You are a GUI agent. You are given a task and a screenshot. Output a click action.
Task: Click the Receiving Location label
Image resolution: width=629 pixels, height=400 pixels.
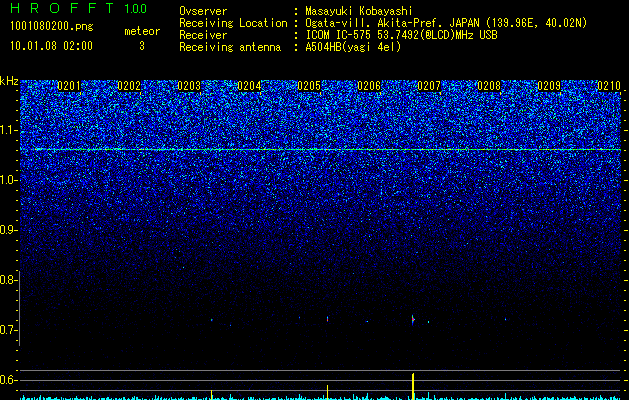click(233, 23)
